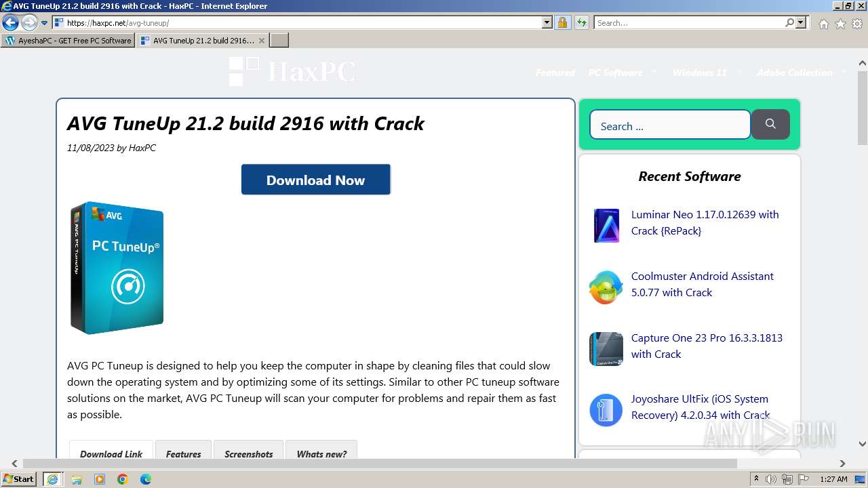868x488 pixels.
Task: Click the horizontal scrollbar thumb
Action: [x=380, y=464]
